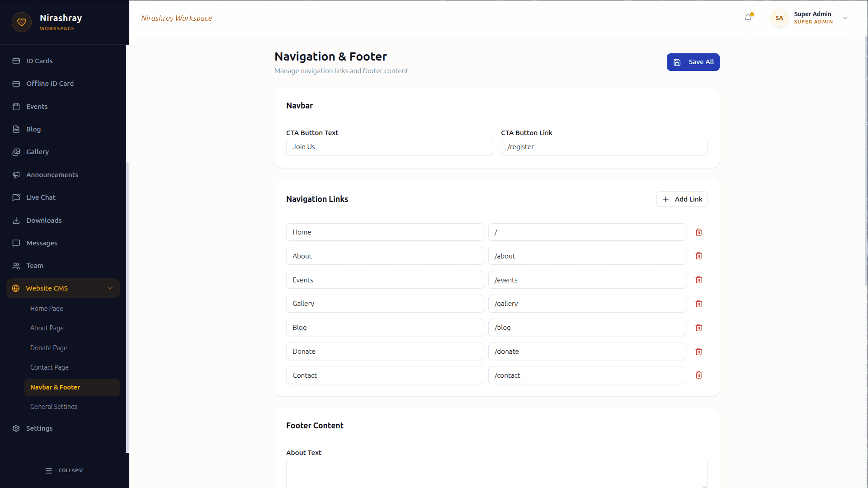Delete the Contact navigation link
Screen dimensions: 868x488
point(698,375)
